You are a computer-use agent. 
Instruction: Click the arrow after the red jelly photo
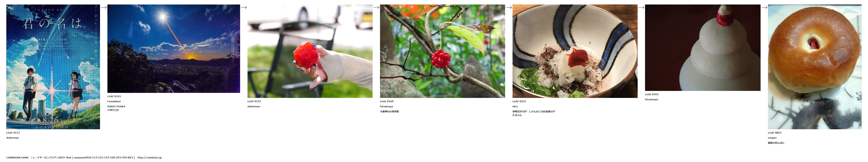pyautogui.click(x=376, y=7)
